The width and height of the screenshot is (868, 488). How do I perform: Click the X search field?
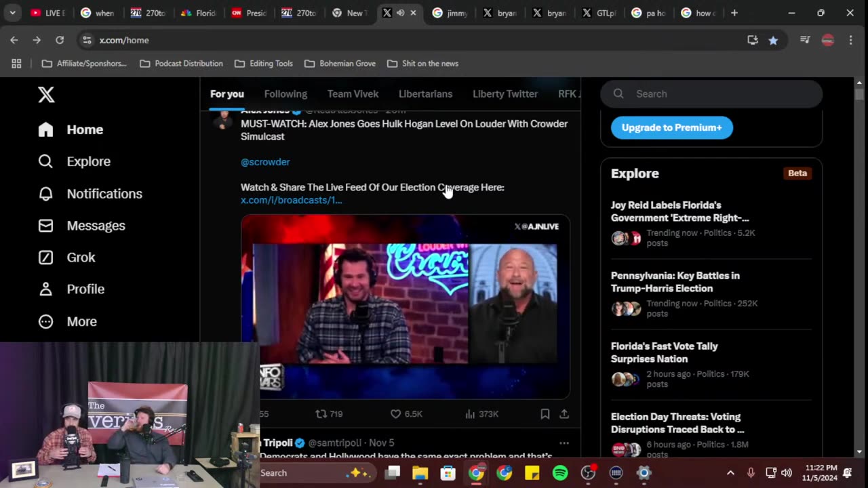[711, 94]
